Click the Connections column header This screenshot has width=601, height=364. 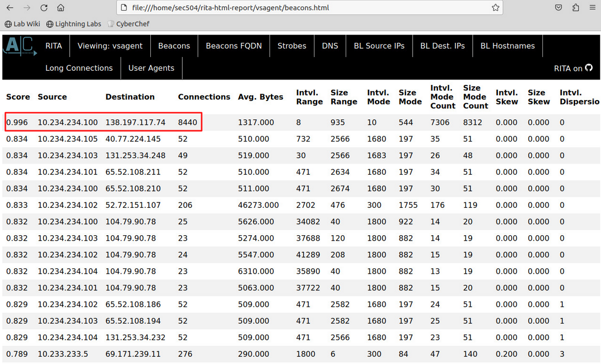click(x=204, y=97)
